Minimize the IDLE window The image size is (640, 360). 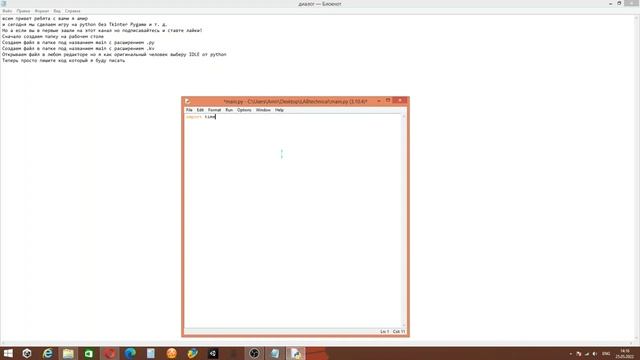[379, 100]
